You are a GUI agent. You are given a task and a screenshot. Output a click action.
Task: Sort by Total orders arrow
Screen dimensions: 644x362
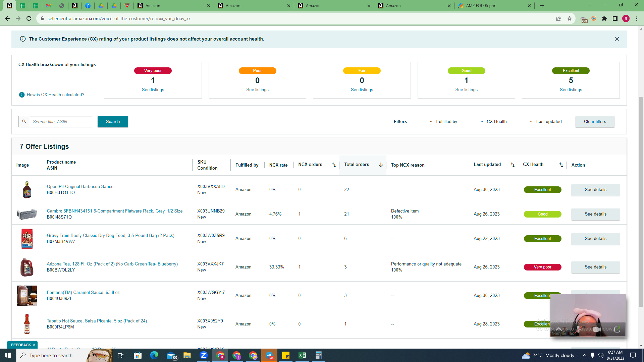click(381, 165)
